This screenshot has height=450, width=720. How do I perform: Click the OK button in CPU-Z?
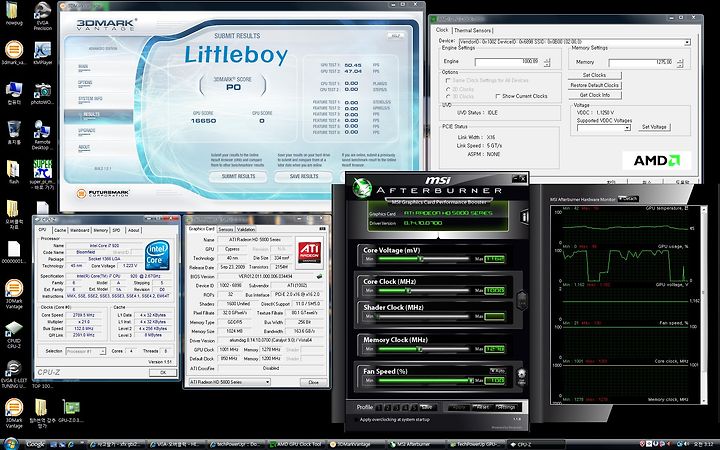[x=163, y=373]
